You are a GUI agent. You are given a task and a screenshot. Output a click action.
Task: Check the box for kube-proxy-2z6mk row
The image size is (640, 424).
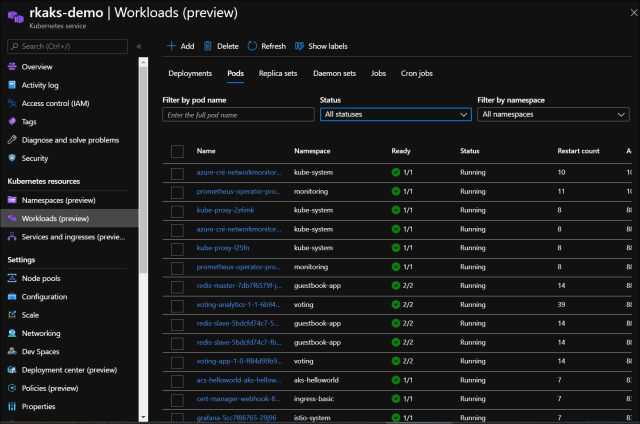click(x=177, y=210)
